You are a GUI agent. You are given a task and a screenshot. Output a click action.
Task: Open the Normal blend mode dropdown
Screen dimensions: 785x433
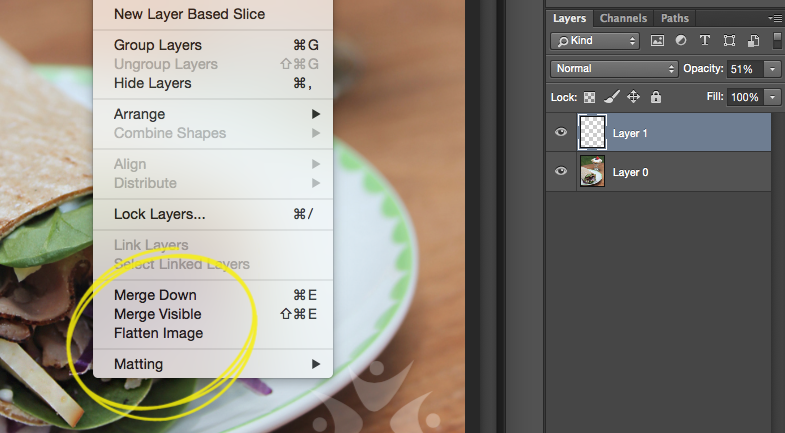pos(614,69)
